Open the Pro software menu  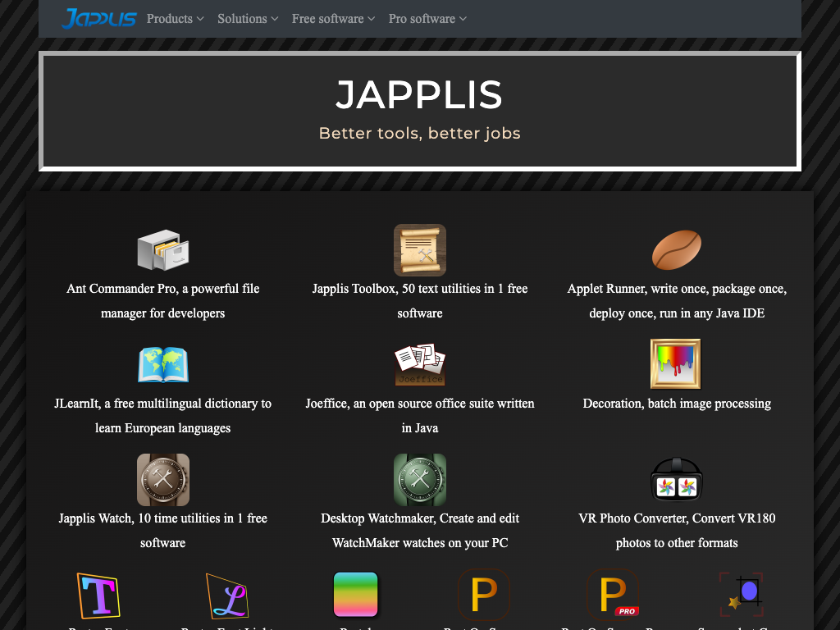427,19
